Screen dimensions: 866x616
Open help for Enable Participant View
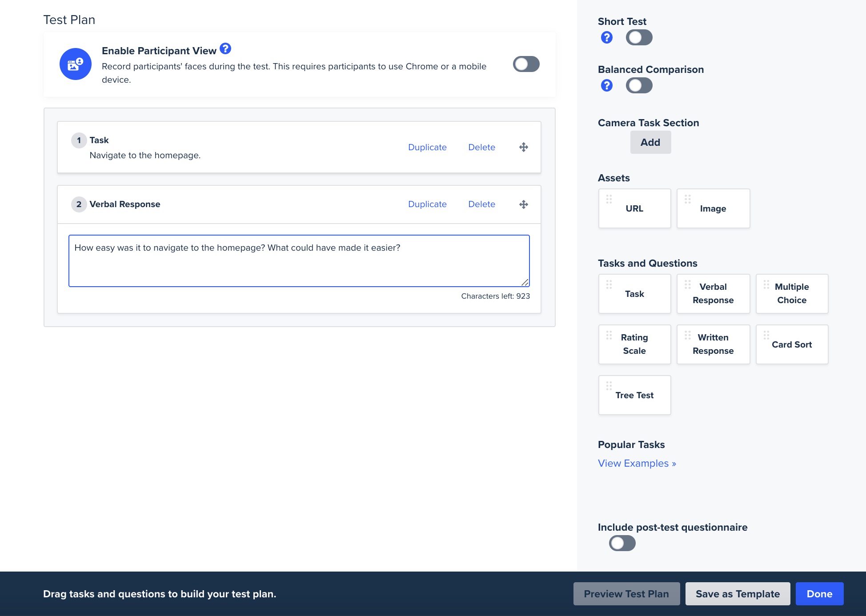(x=225, y=48)
